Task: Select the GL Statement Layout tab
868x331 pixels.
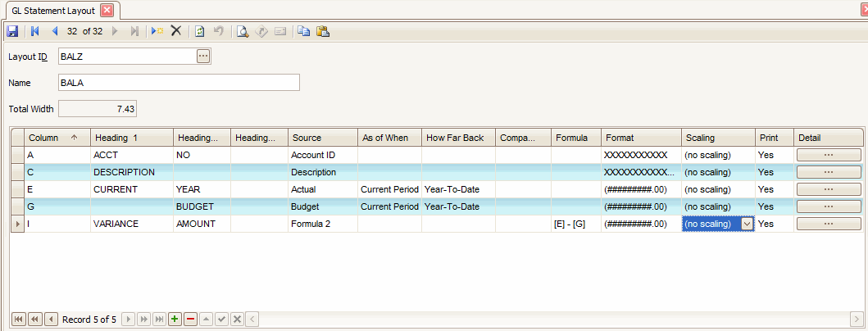Action: coord(53,11)
